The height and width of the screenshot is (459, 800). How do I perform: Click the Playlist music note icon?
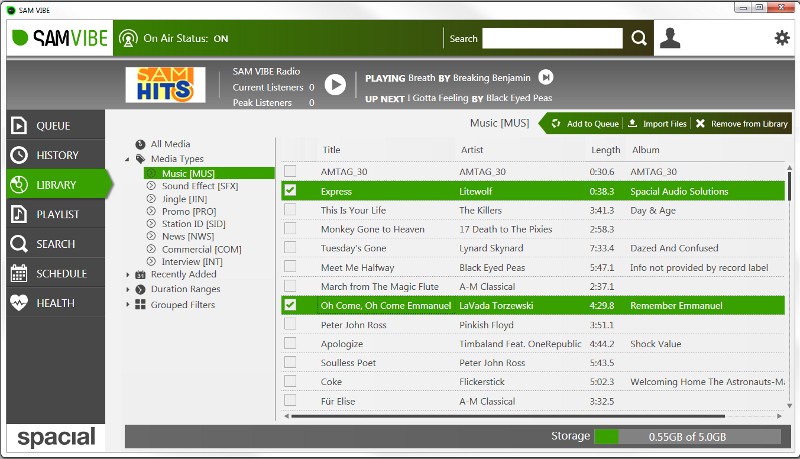point(19,214)
